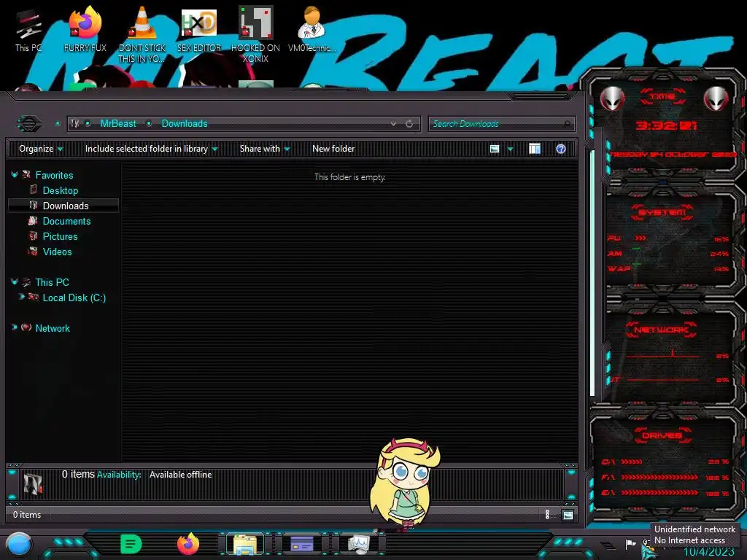Click the Pictures icon in sidebar
The height and width of the screenshot is (560, 747).
tap(33, 236)
